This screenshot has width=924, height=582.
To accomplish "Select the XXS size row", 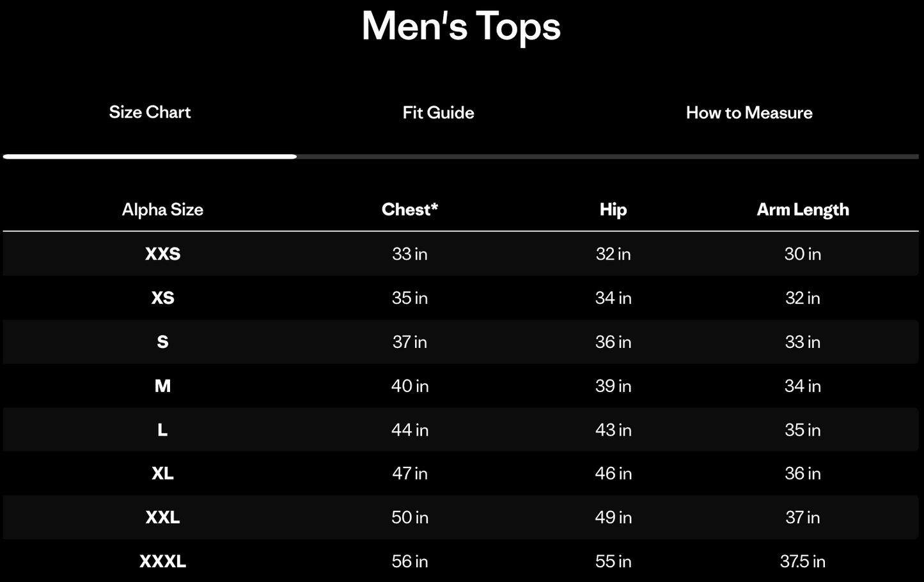I will [163, 254].
